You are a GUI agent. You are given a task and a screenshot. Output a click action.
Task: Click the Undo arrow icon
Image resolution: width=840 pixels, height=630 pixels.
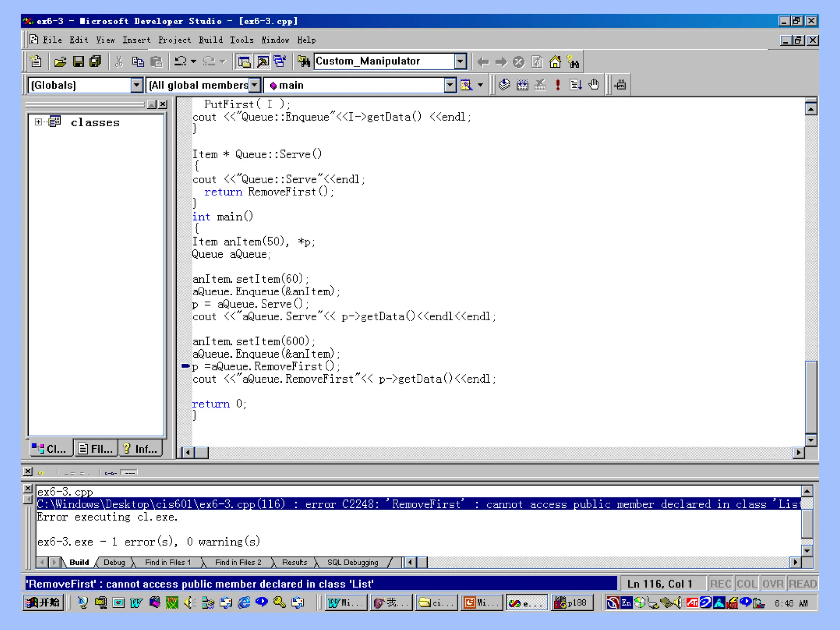coord(180,62)
